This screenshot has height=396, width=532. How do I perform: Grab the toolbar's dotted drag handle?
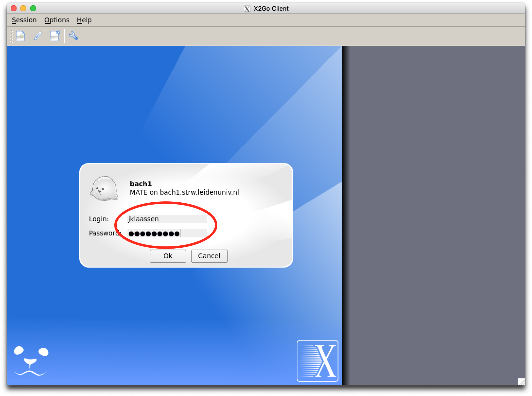tap(11, 36)
